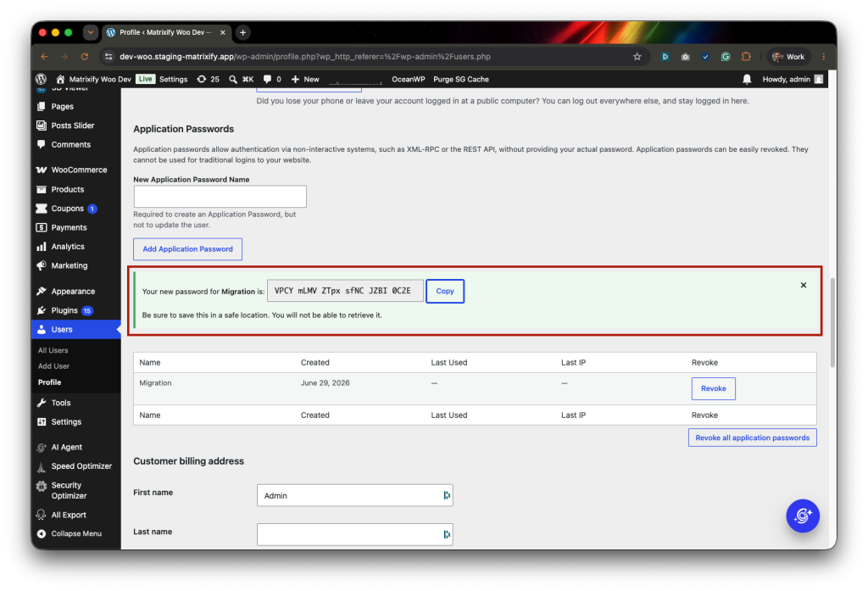Revoke the Migration application password

click(x=713, y=388)
